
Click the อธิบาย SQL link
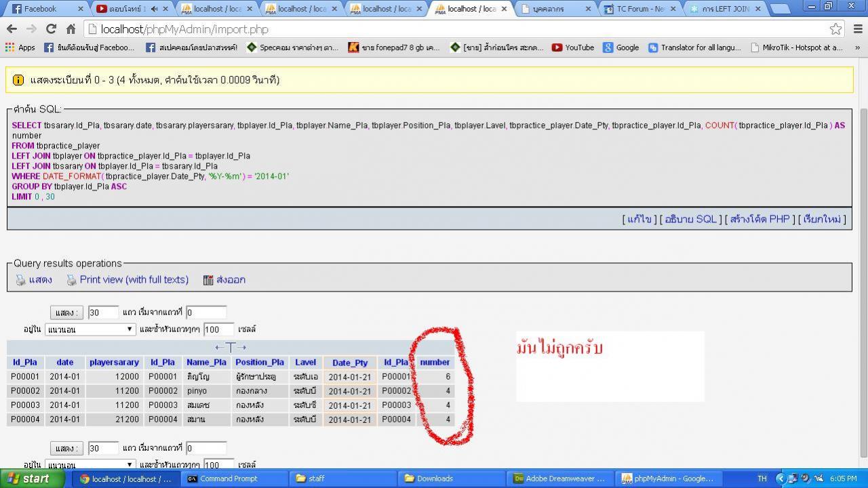pos(690,219)
